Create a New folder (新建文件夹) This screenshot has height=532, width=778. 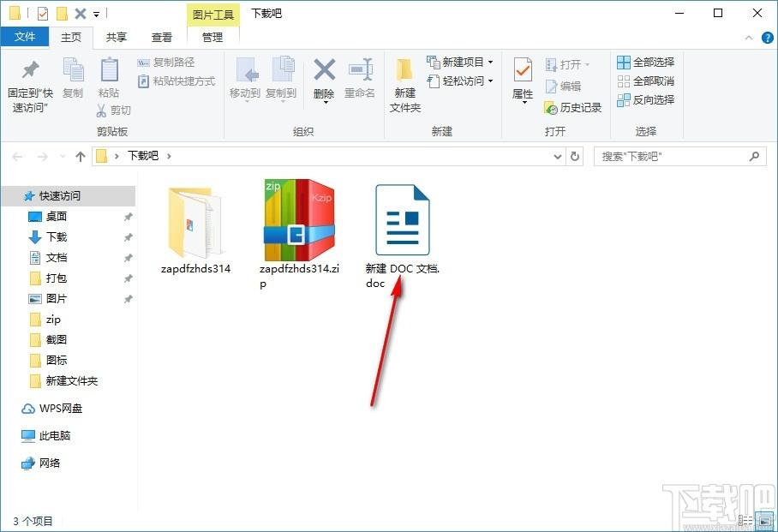click(x=405, y=86)
